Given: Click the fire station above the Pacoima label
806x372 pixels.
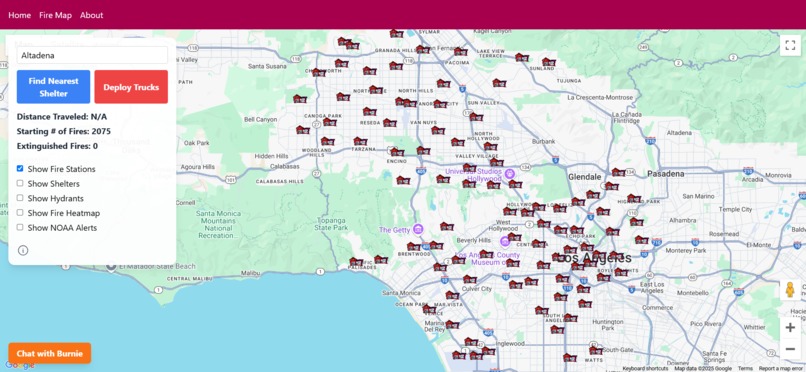Looking at the screenshot, I should (461, 52).
